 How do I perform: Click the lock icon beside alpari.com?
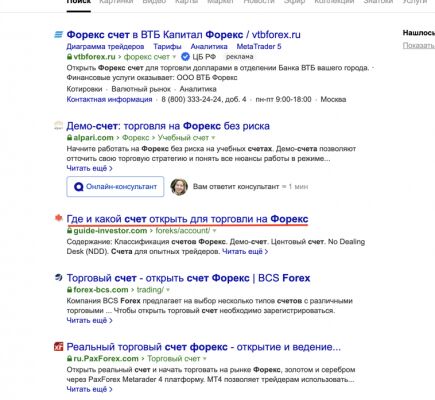pos(69,138)
